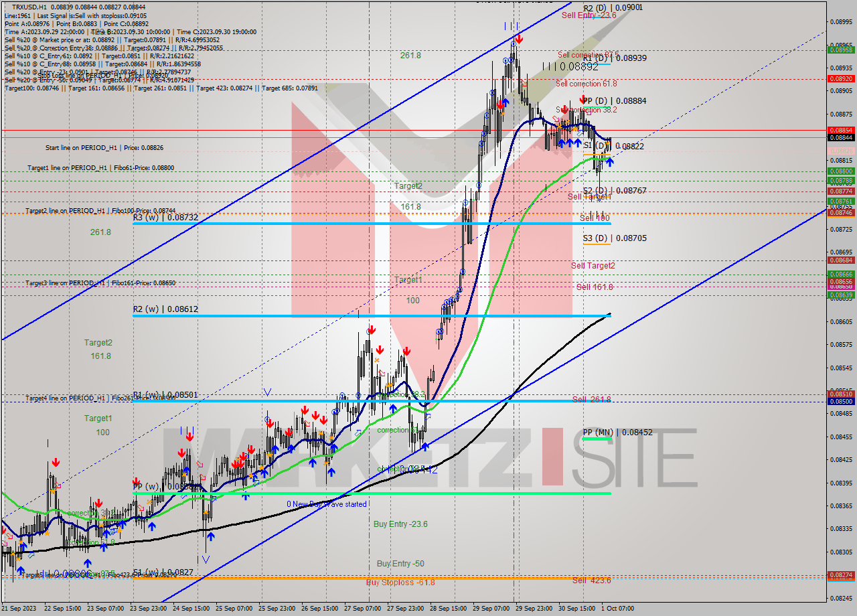Screen dimensions: 857x616
Task: Select the 'R3 (w) | 0.08732' weekly label
Action: tap(165, 218)
